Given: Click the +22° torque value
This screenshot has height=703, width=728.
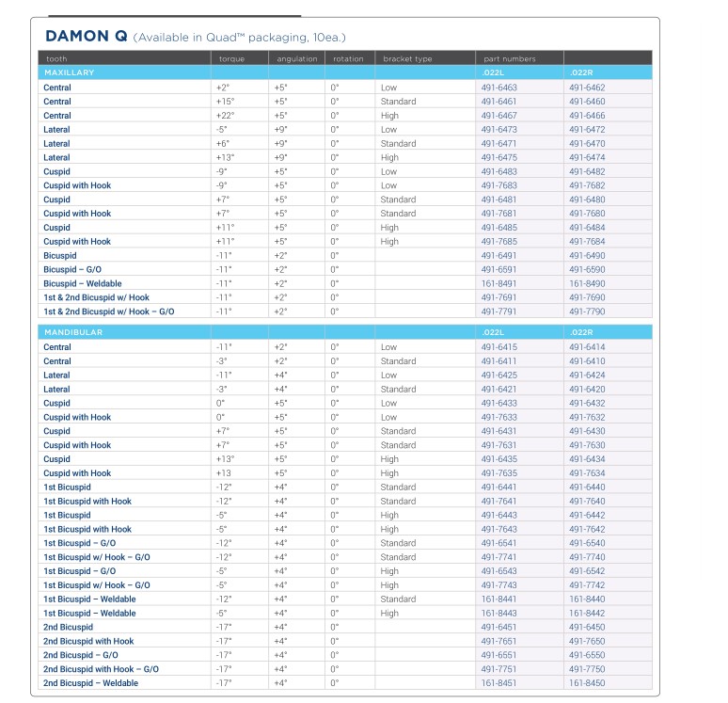Looking at the screenshot, I should 225,115.
